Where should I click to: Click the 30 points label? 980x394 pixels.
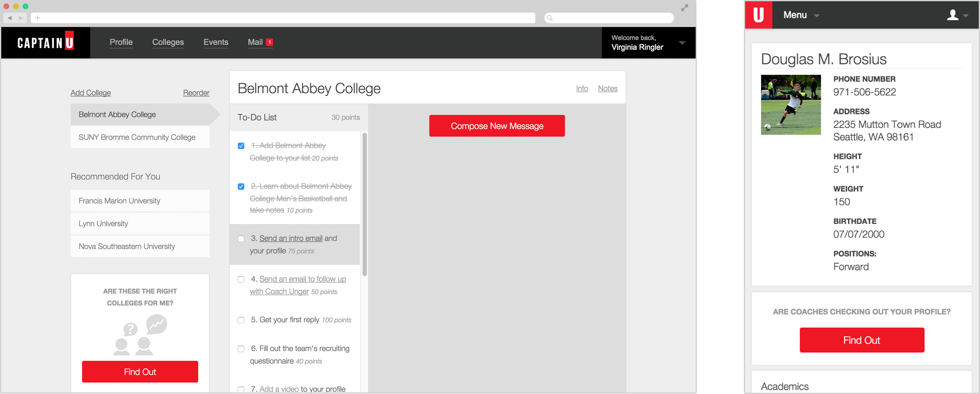coord(346,117)
